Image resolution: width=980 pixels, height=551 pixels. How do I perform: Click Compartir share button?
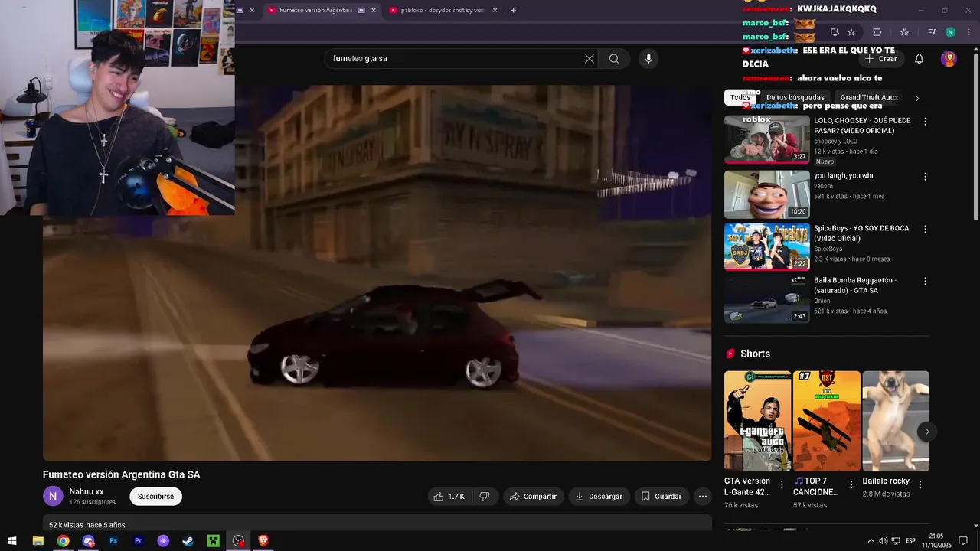(x=534, y=497)
